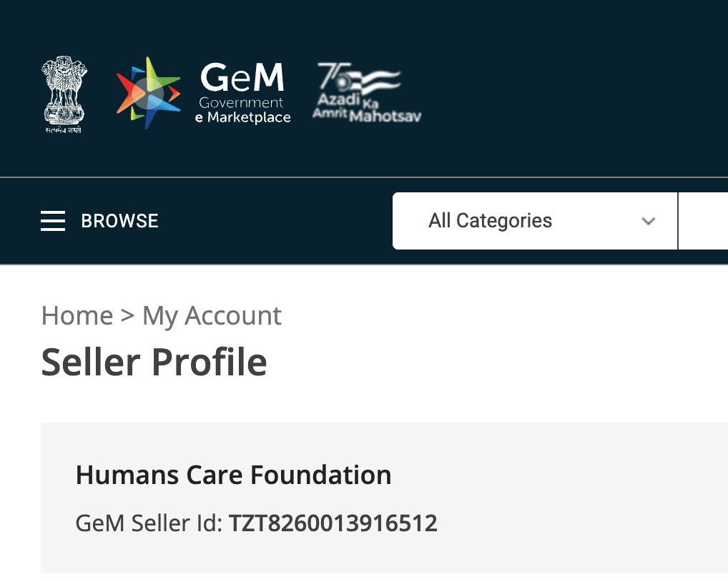728x582 pixels.
Task: Click the Humans Care Foundation seller name
Action: point(233,474)
